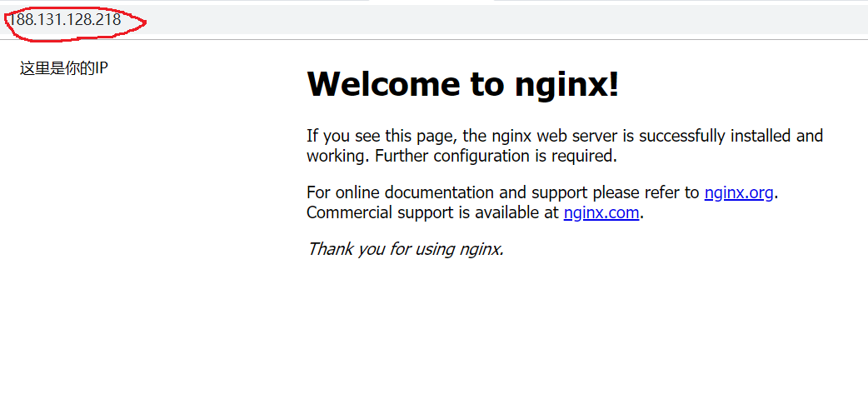Click the text 'Commercial support is available at'
The width and height of the screenshot is (868, 404).
pos(432,212)
